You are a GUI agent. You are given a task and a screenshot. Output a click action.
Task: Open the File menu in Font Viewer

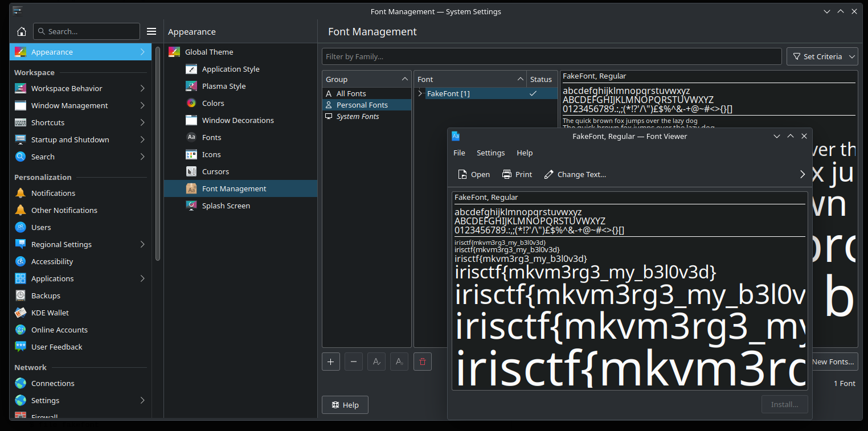pos(459,153)
